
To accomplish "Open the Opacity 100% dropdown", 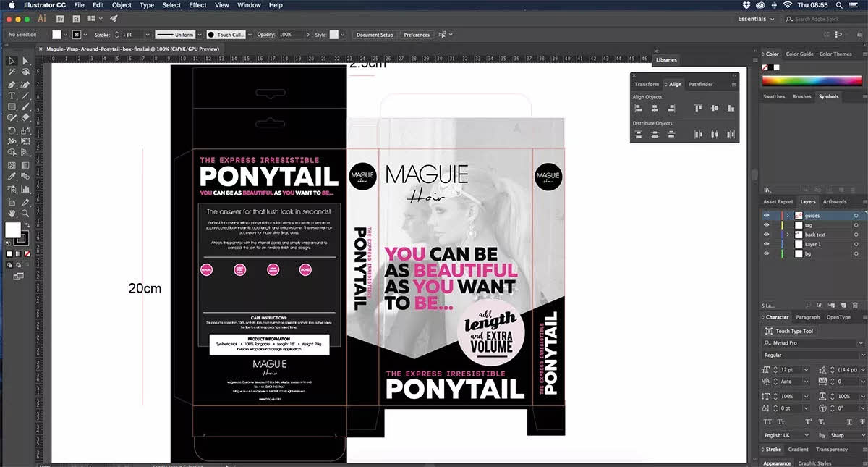I will (x=307, y=35).
